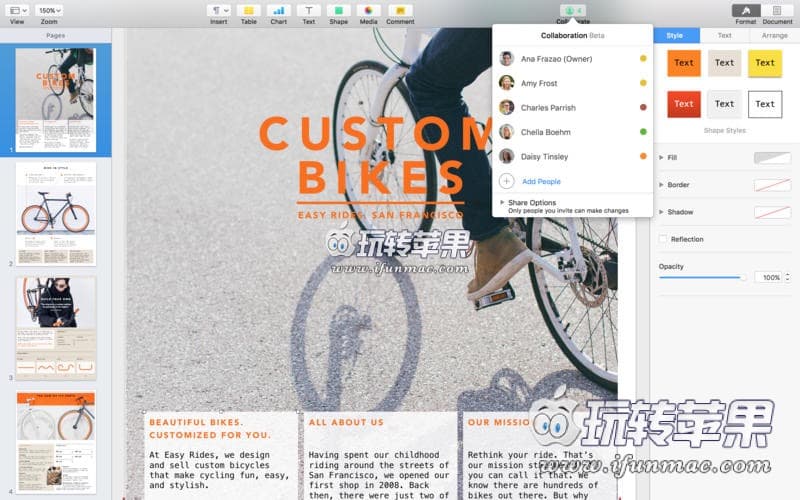The width and height of the screenshot is (800, 500).
Task: Expand the Share Options disclosure triangle
Action: point(502,202)
